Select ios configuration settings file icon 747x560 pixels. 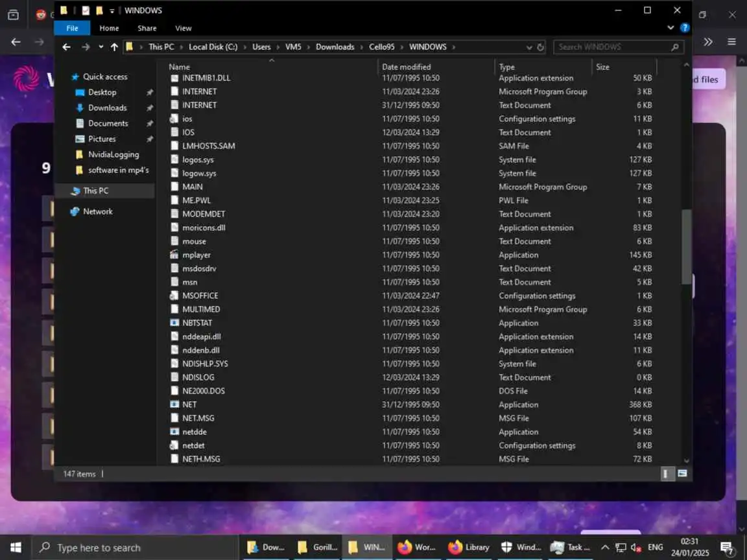pyautogui.click(x=174, y=119)
